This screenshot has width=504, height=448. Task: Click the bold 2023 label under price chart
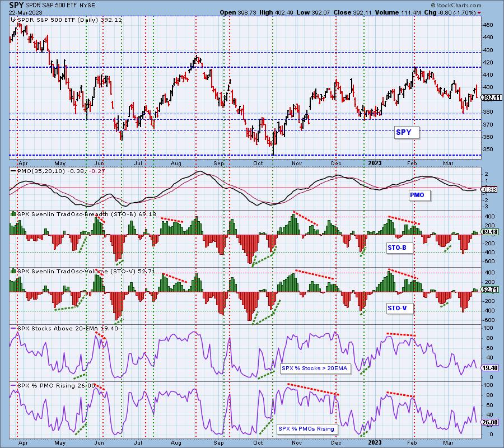click(x=375, y=164)
